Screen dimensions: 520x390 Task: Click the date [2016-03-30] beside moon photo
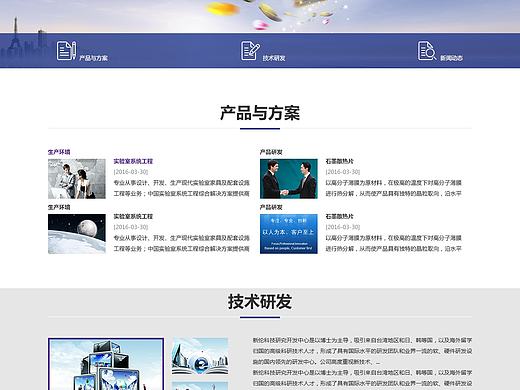131,227
